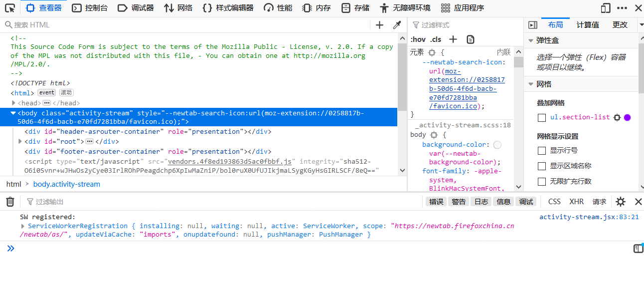Viewport: 644px width, 307px height.
Task: Select html in the breadcrumb bar
Action: point(14,184)
